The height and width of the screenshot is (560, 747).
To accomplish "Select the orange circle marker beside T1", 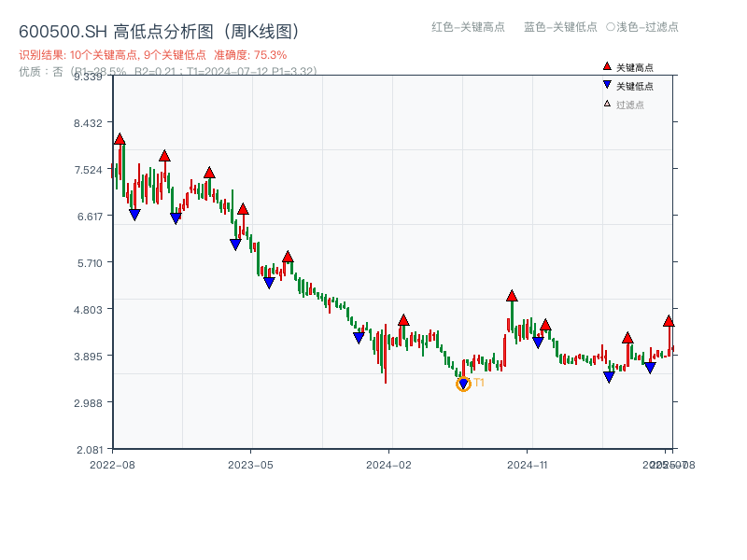I will click(x=463, y=384).
